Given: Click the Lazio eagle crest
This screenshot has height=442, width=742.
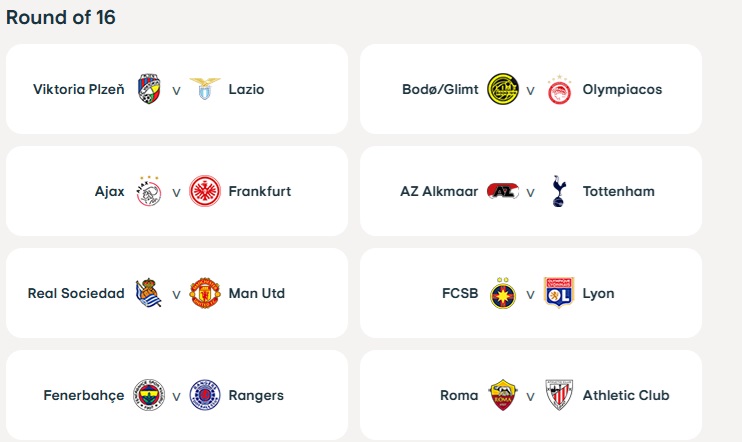Looking at the screenshot, I should pos(205,89).
